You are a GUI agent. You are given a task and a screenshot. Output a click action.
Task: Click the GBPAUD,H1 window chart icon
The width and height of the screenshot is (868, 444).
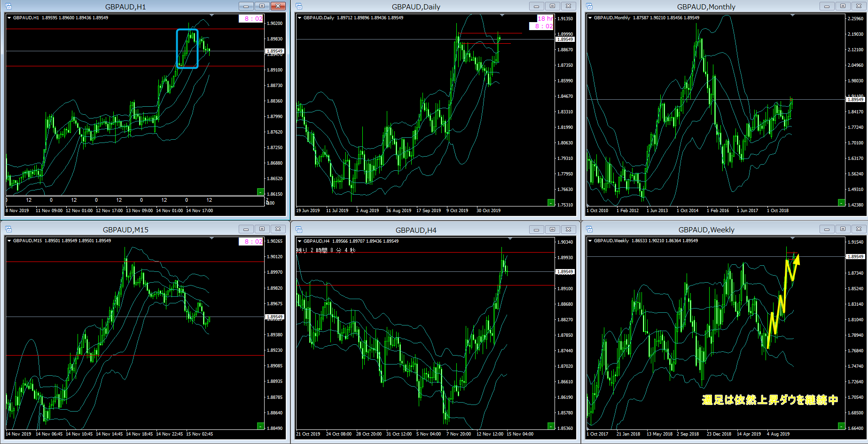8,7
